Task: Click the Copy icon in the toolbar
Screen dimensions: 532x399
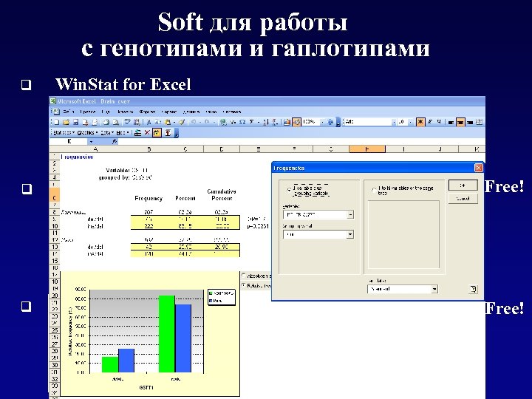Action: pyautogui.click(x=158, y=122)
